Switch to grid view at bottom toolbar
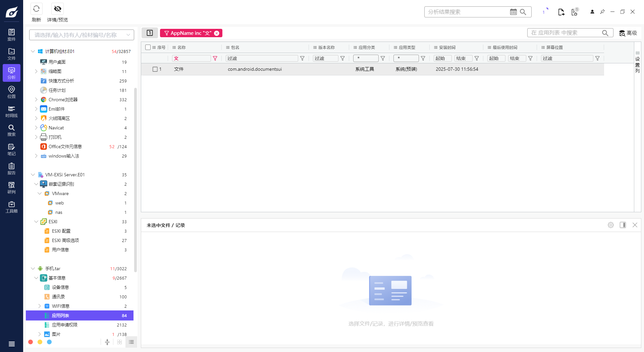 click(x=119, y=342)
